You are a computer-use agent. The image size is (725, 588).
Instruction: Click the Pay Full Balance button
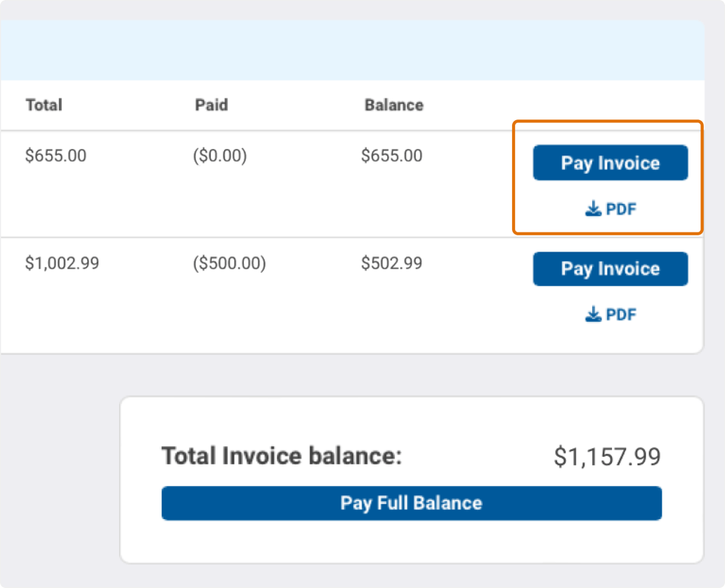(x=412, y=503)
